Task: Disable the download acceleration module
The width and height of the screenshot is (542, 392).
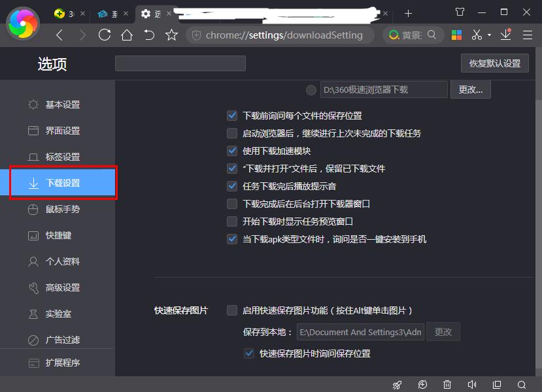Action: coord(232,151)
